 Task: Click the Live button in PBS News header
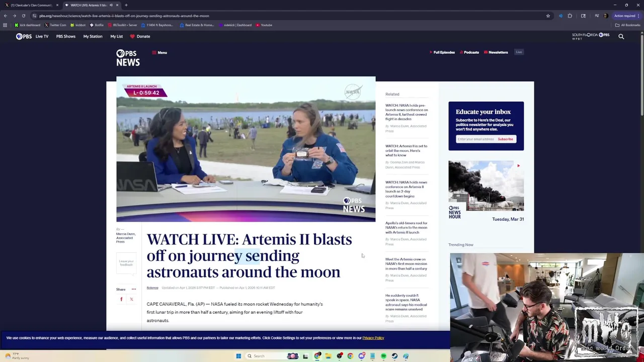(519, 52)
